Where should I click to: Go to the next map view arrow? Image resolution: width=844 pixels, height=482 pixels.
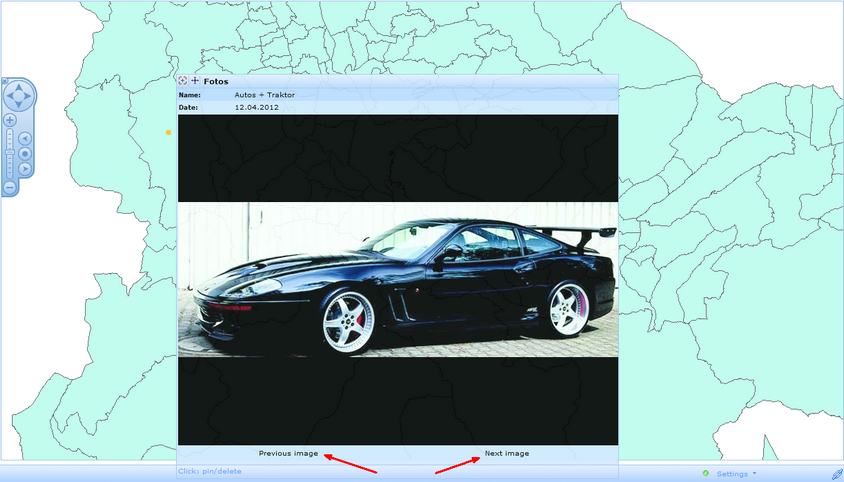[x=25, y=169]
